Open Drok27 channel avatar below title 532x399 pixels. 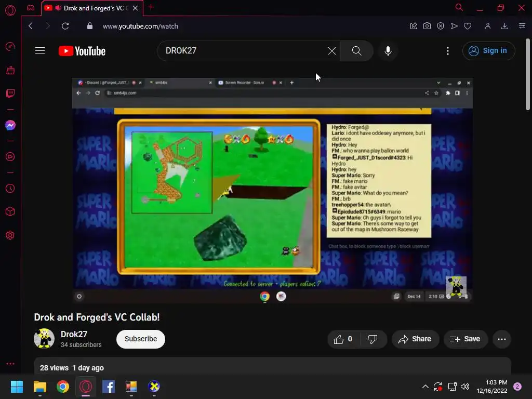pyautogui.click(x=44, y=338)
